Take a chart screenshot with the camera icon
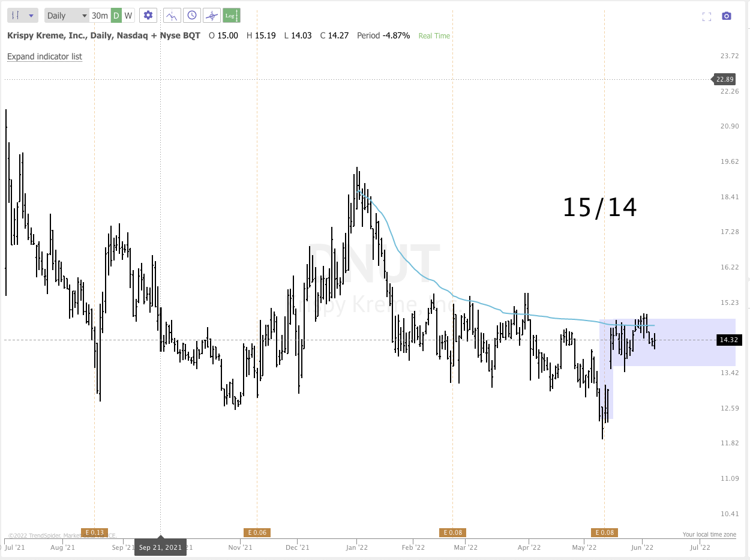Screen dimensions: 750x560 pos(727,16)
